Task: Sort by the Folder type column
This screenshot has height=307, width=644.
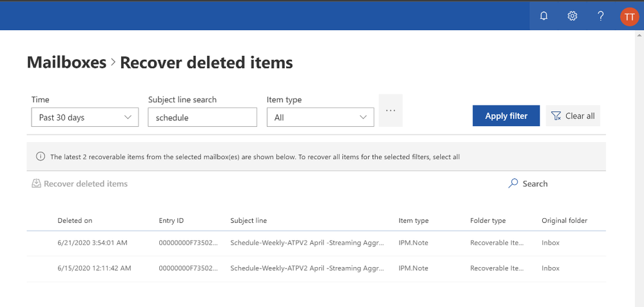Action: (488, 221)
